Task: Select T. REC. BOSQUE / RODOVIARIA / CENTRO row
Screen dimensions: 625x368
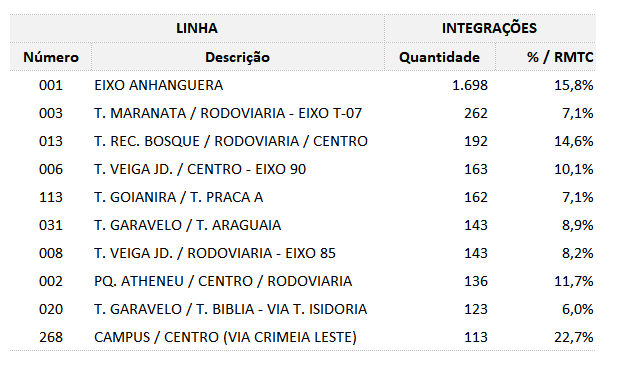Action: point(303,141)
